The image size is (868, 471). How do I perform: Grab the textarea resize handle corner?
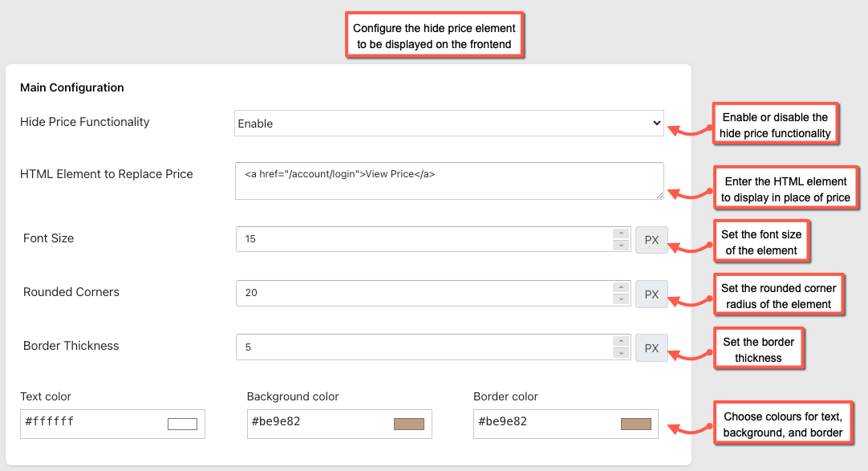point(659,195)
